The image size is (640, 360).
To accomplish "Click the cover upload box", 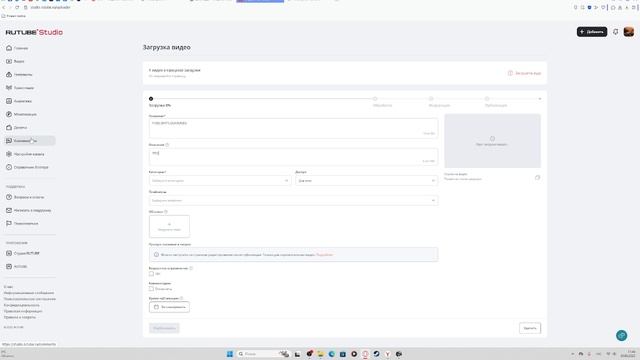I will coord(169,226).
